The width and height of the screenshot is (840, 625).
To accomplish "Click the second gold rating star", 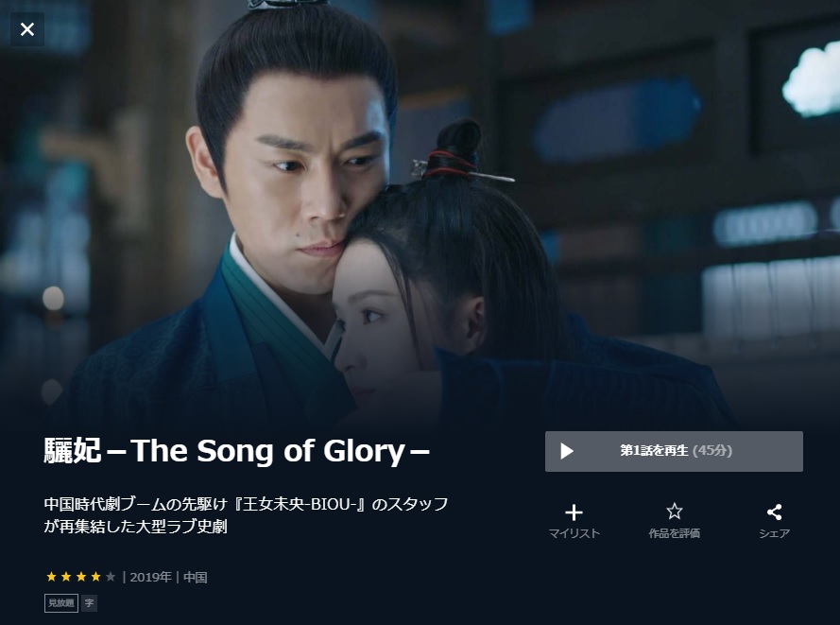I will 66,577.
